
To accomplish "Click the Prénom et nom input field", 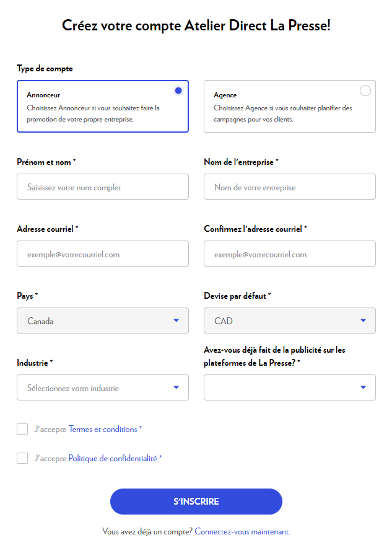I will coord(103,187).
